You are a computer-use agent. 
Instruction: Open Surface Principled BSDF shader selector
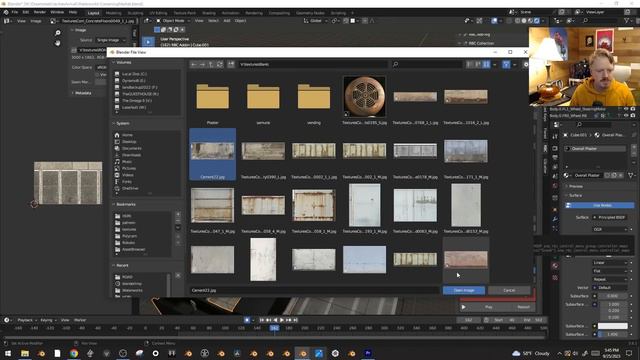[610, 218]
